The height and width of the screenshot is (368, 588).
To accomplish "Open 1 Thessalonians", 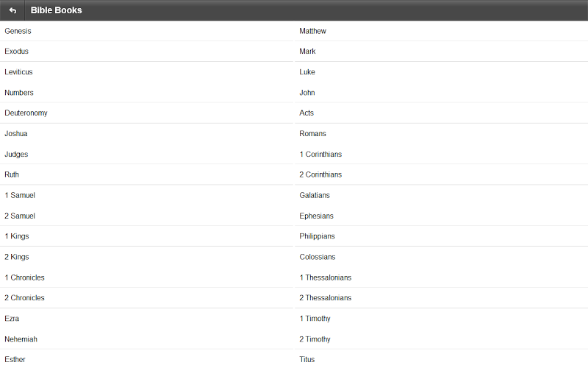I will pyautogui.click(x=326, y=277).
